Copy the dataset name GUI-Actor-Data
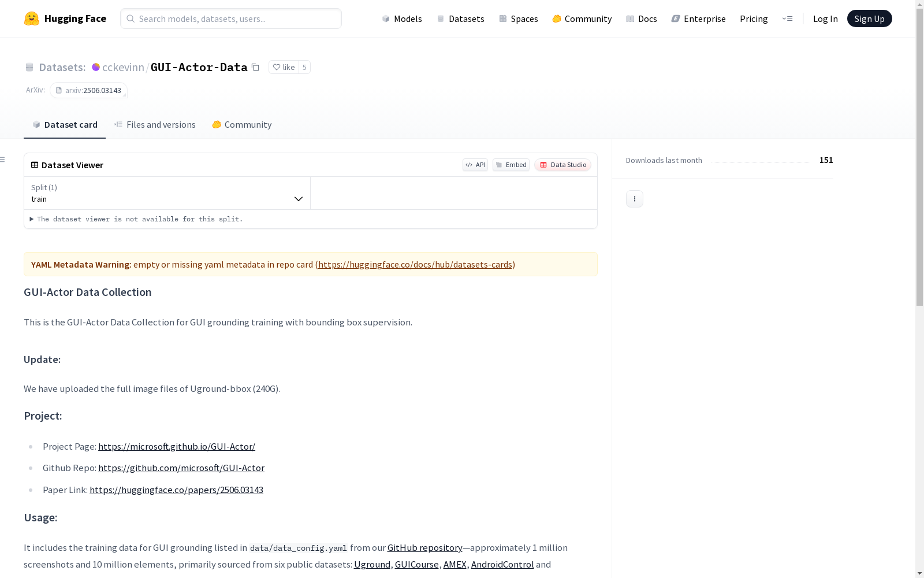Viewport: 924px width, 578px height. [256, 67]
